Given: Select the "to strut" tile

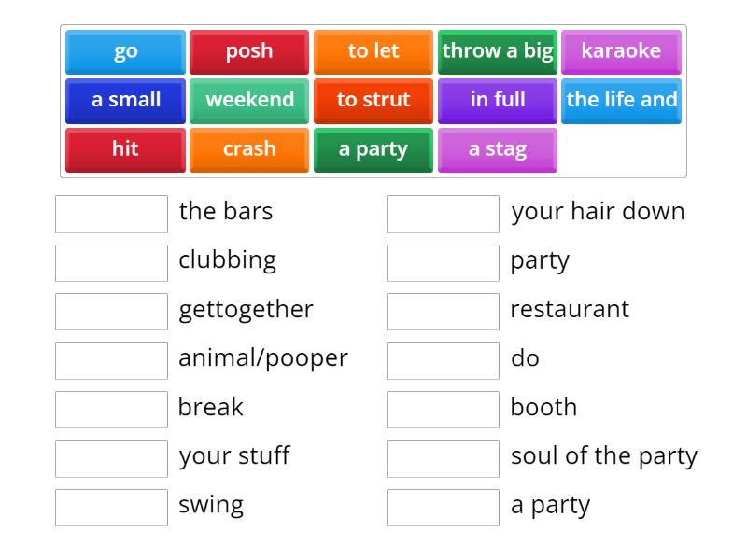Looking at the screenshot, I should 373,100.
